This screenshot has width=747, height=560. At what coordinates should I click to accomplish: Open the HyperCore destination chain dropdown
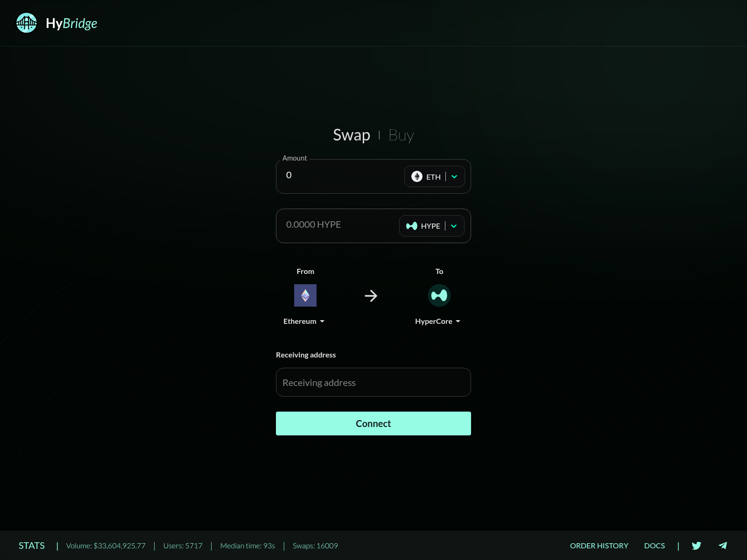tap(438, 322)
